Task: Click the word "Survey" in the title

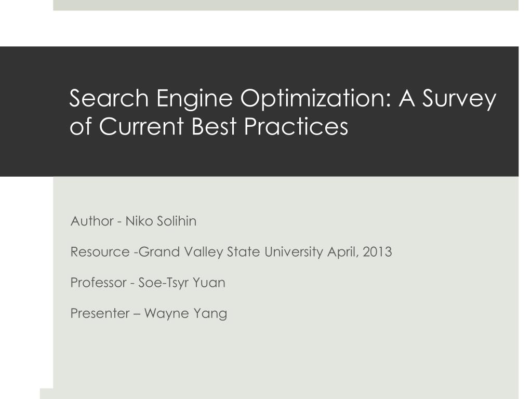Action: tap(459, 99)
